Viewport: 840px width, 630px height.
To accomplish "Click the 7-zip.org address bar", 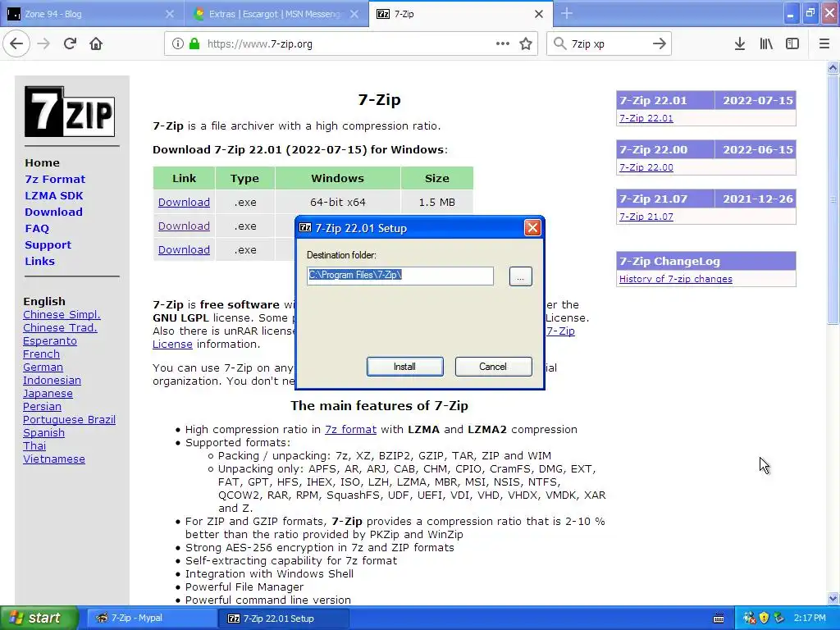I will coord(351,43).
